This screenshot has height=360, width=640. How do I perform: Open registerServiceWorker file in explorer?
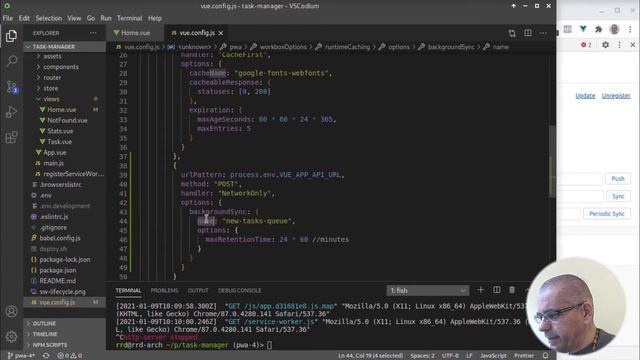tap(73, 174)
